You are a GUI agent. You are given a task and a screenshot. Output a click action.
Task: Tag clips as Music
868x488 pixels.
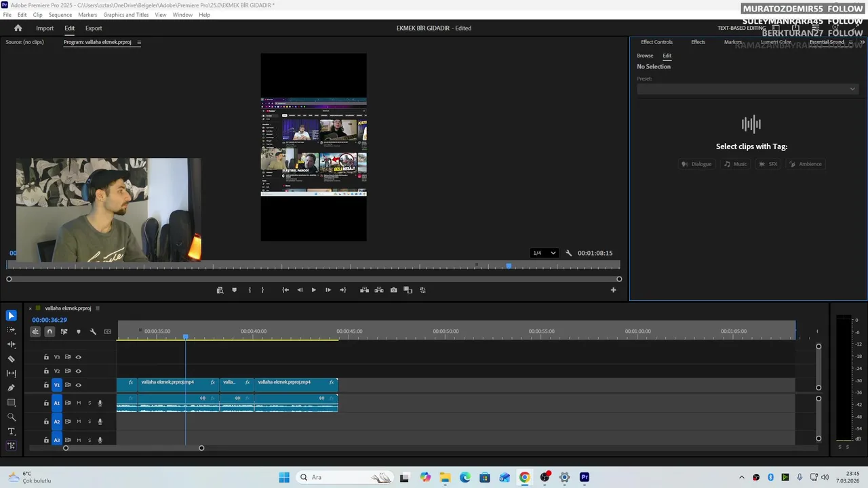pos(736,164)
